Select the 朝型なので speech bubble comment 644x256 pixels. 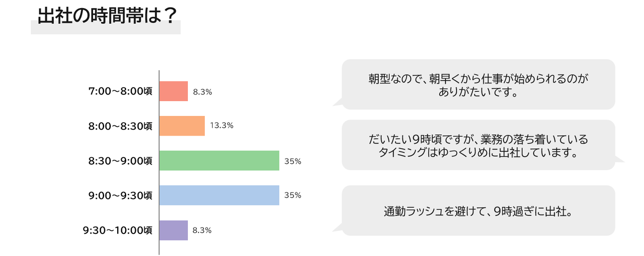(x=478, y=85)
